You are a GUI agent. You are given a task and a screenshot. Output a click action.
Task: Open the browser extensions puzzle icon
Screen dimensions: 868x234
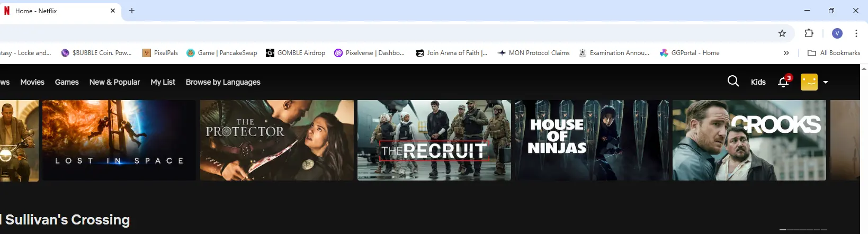[809, 33]
